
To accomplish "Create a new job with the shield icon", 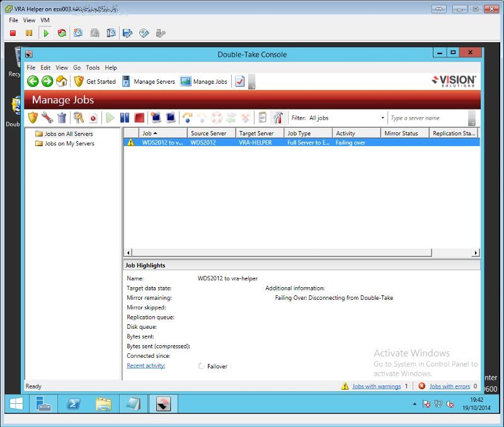I will coord(33,118).
